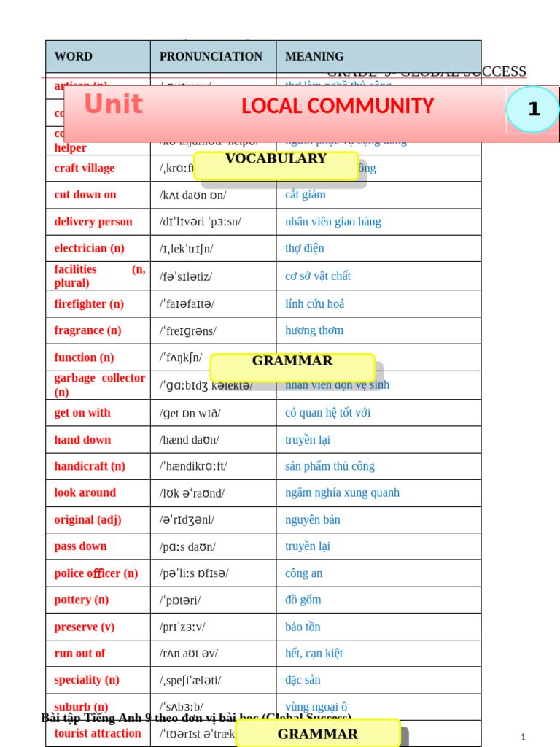Select the 'facilities (n, plural)' cell
Viewport: 560px width, 747px height.
click(x=99, y=276)
